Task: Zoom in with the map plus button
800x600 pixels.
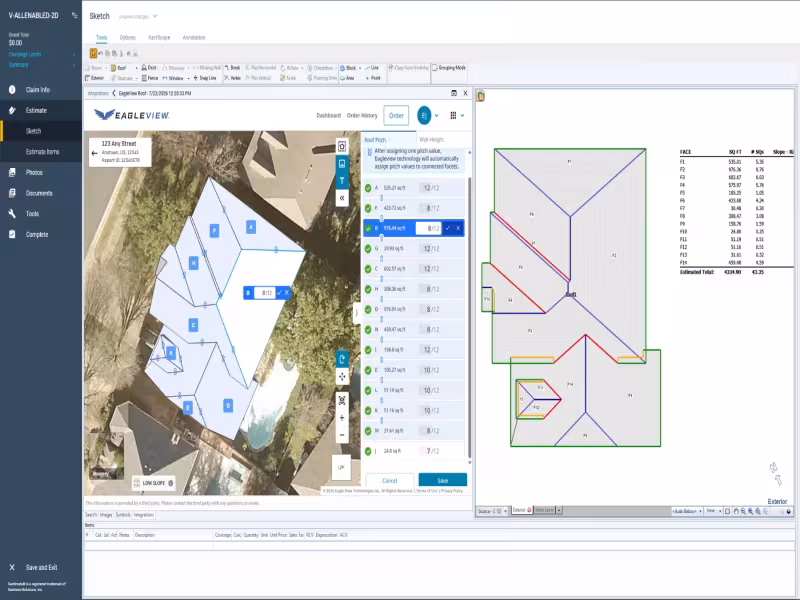Action: [x=342, y=418]
